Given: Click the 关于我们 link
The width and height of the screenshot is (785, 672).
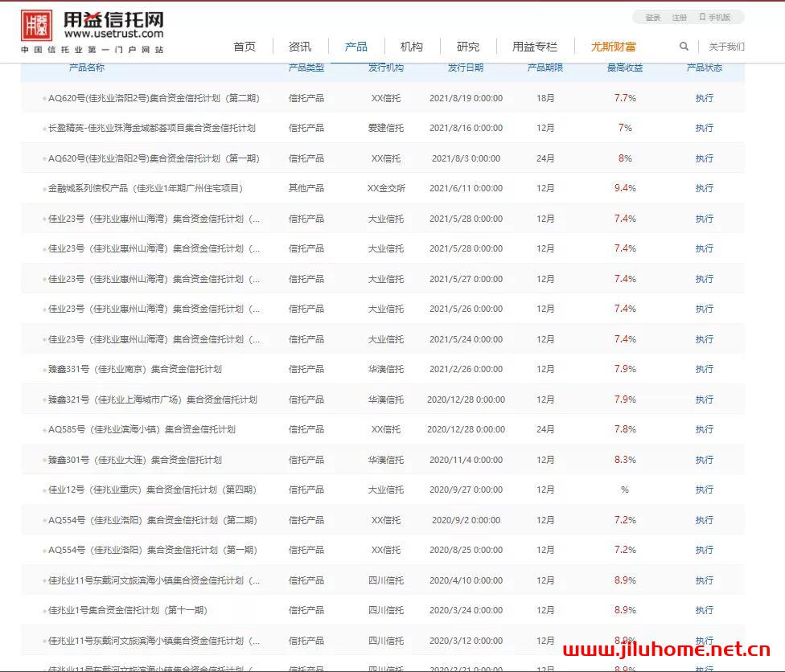Looking at the screenshot, I should point(728,47).
